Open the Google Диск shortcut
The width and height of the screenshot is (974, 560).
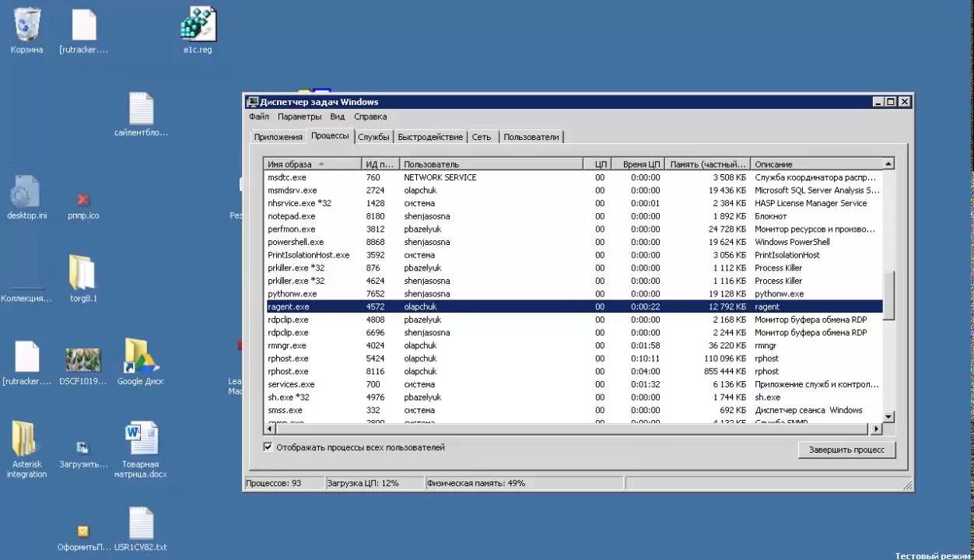point(141,362)
